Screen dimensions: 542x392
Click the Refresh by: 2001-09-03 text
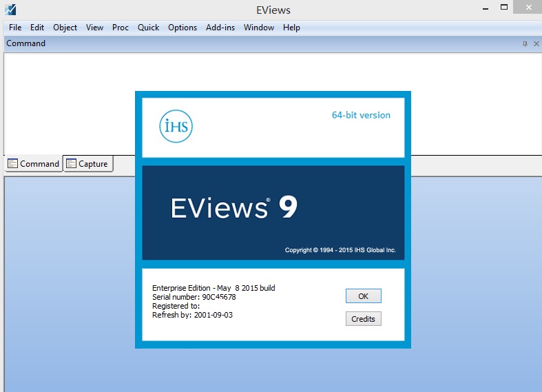click(192, 315)
